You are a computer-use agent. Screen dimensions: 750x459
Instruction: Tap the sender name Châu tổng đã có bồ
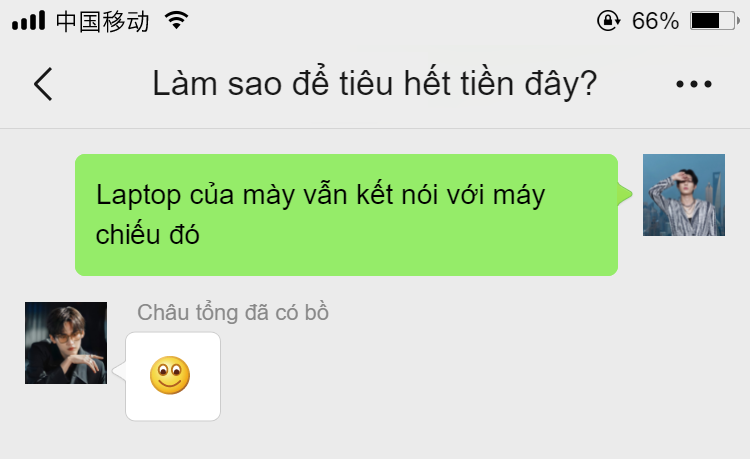pyautogui.click(x=233, y=313)
